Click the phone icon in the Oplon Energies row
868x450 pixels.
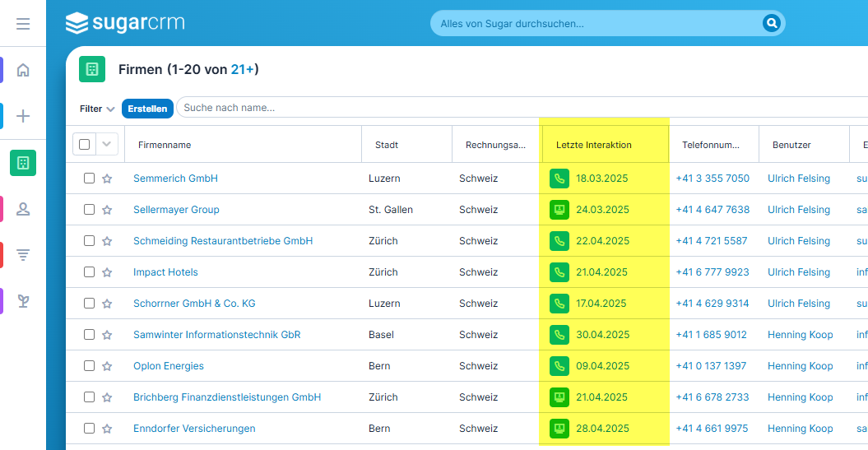coord(559,366)
